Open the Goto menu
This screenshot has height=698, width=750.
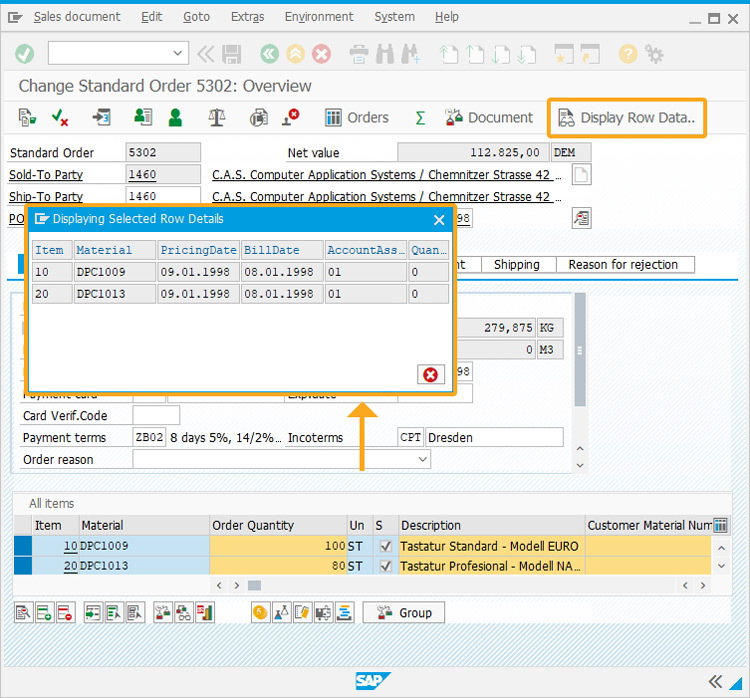[x=196, y=17]
